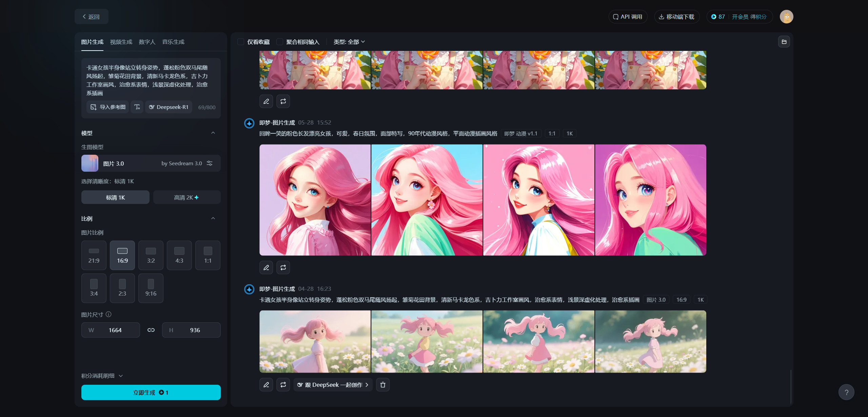This screenshot has height=417, width=868.
Task: Open the 类型: 全部 dropdown
Action: pyautogui.click(x=349, y=42)
